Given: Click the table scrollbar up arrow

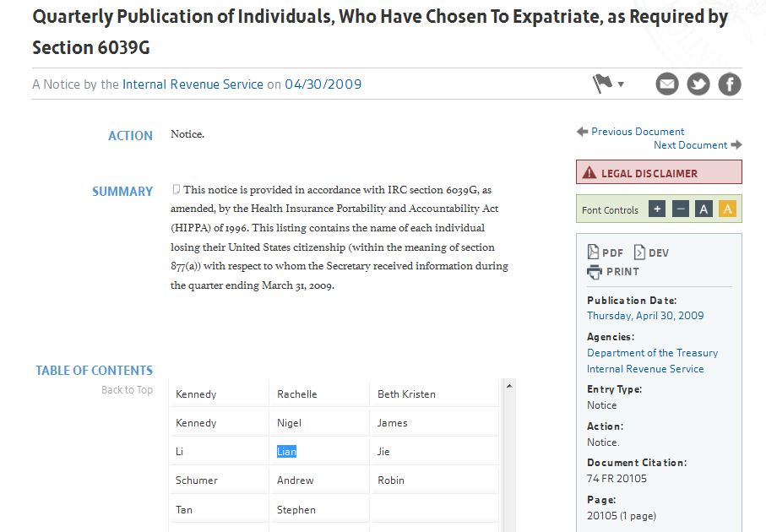Looking at the screenshot, I should (x=508, y=387).
